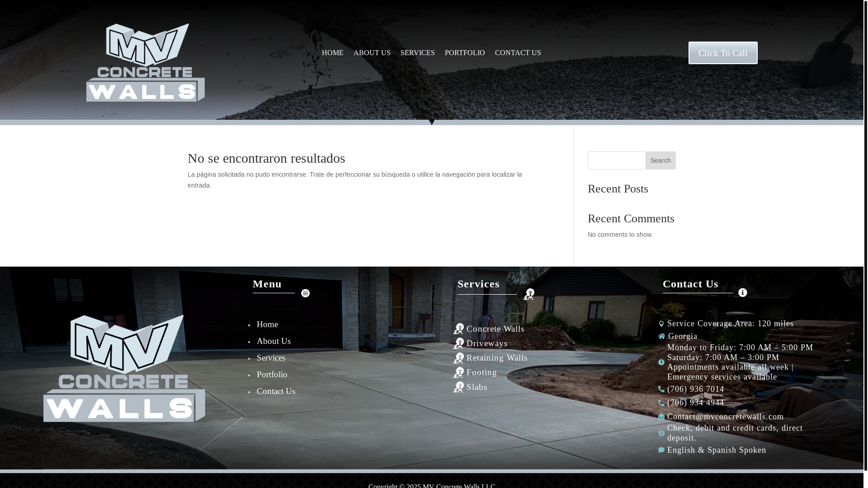This screenshot has width=868, height=488.
Task: Click the hamburger icon beside Menu heading
Action: (306, 293)
